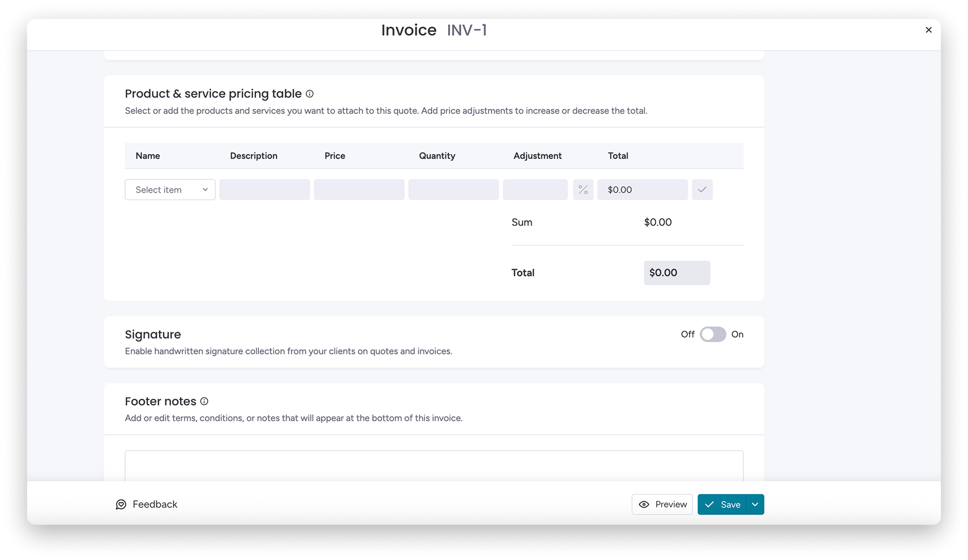968x560 pixels.
Task: Toggle the Signature switch on
Action: [x=712, y=334]
